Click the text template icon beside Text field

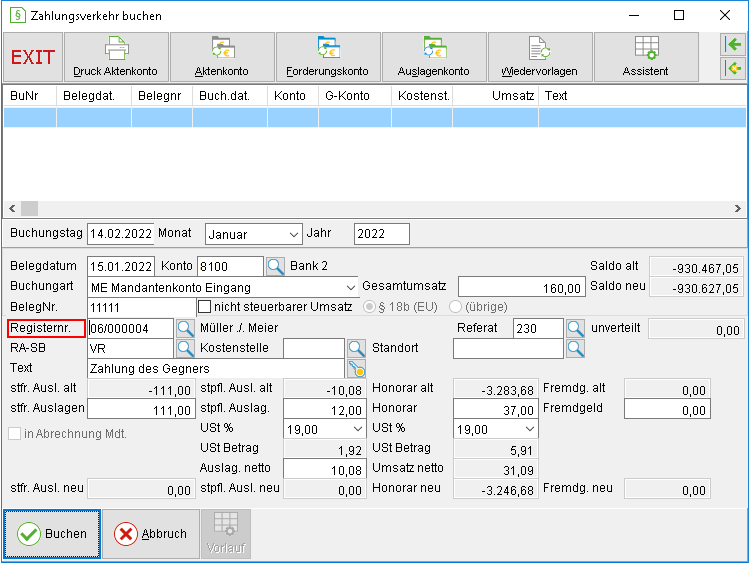click(356, 369)
